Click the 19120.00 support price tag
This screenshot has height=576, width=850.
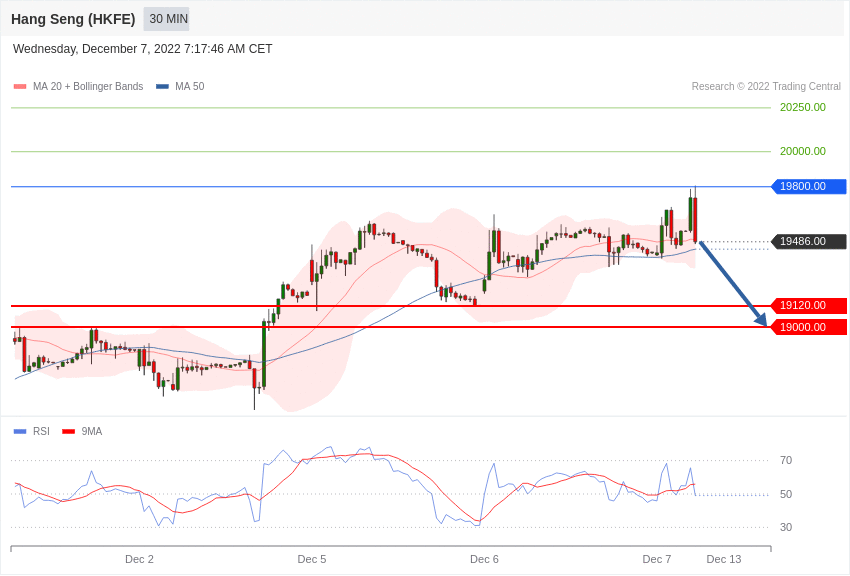click(x=808, y=306)
